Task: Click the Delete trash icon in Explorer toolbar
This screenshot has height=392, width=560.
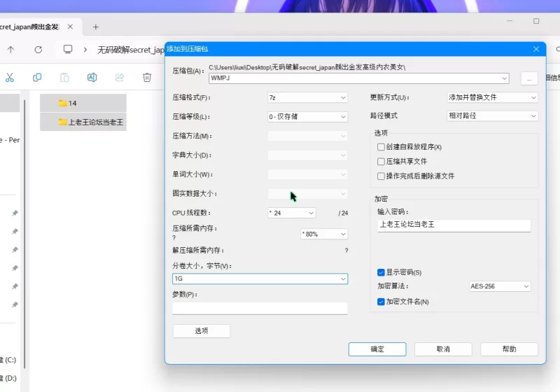Action: [x=147, y=78]
